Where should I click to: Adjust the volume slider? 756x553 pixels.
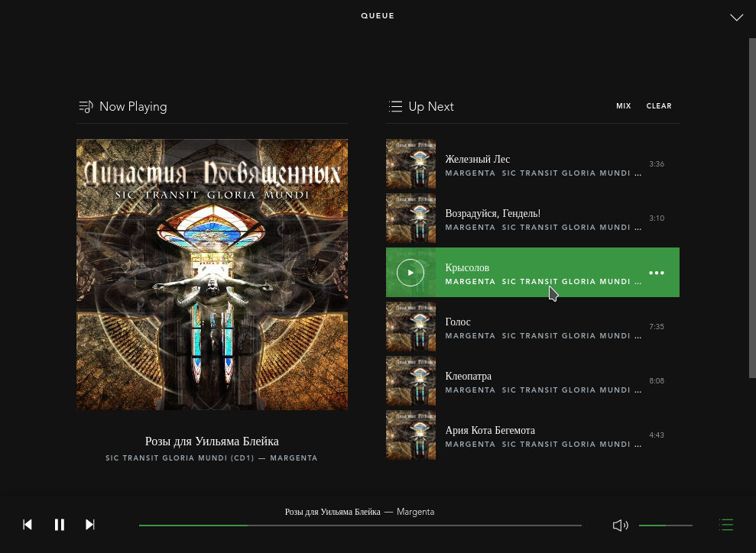(665, 525)
